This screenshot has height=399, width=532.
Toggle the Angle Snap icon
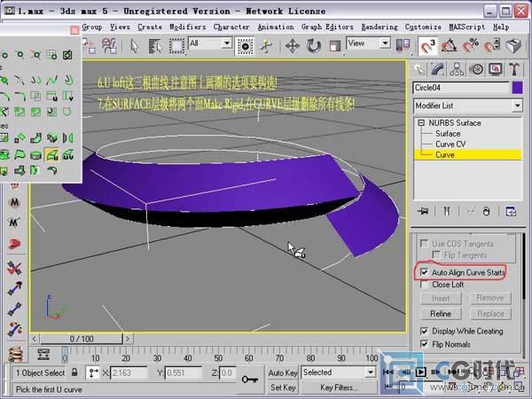click(x=449, y=46)
